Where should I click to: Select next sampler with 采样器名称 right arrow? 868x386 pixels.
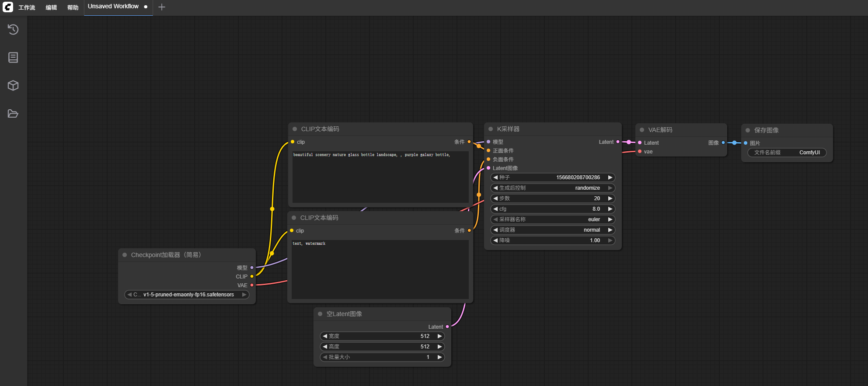tap(610, 219)
